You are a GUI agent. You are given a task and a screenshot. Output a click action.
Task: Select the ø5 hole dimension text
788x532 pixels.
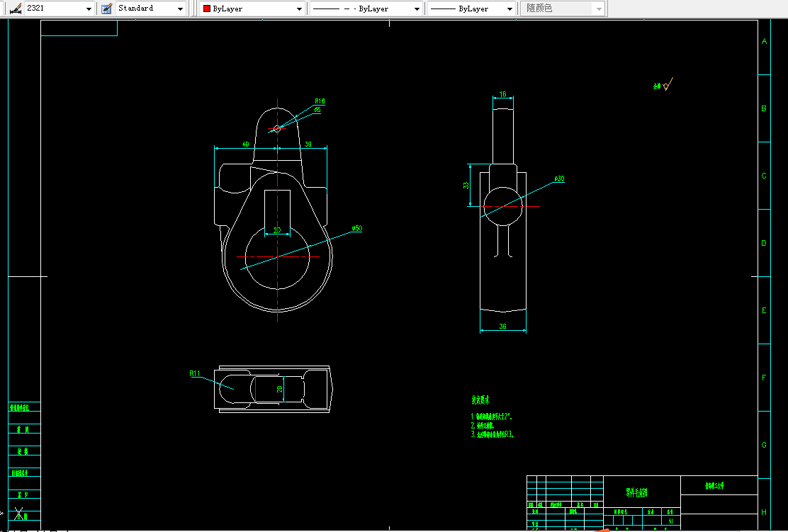click(x=317, y=110)
